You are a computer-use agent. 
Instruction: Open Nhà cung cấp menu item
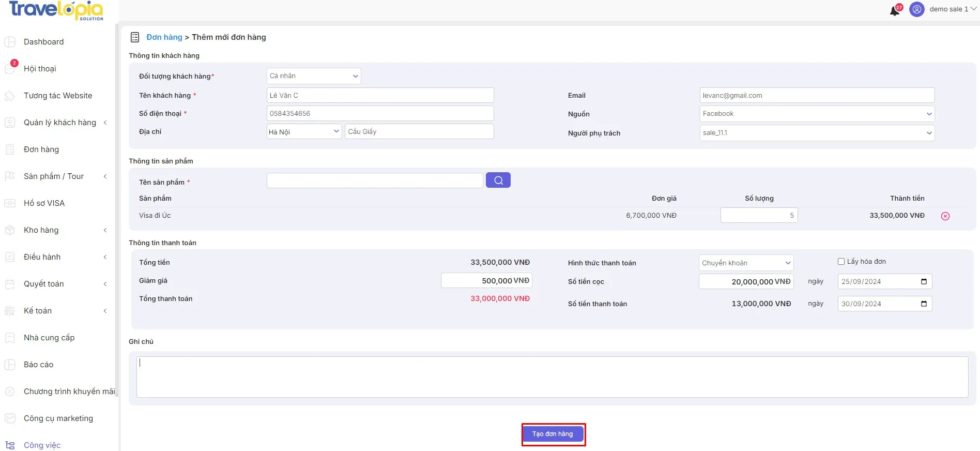(49, 338)
